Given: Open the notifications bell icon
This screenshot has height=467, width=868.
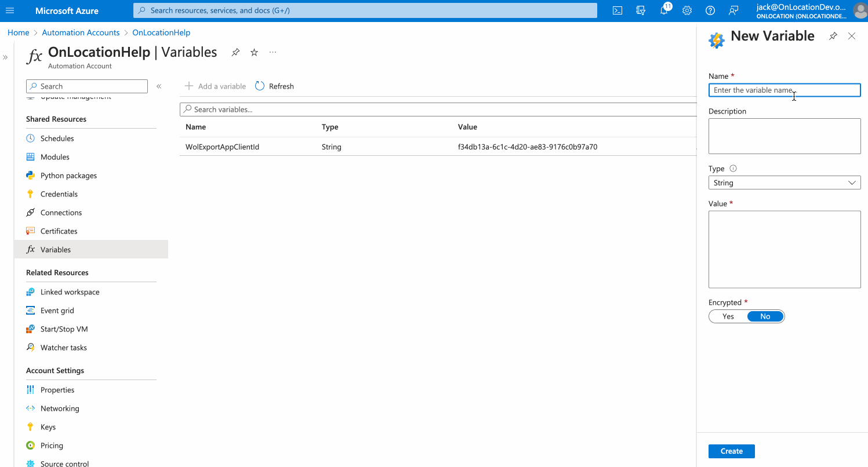Looking at the screenshot, I should [664, 10].
